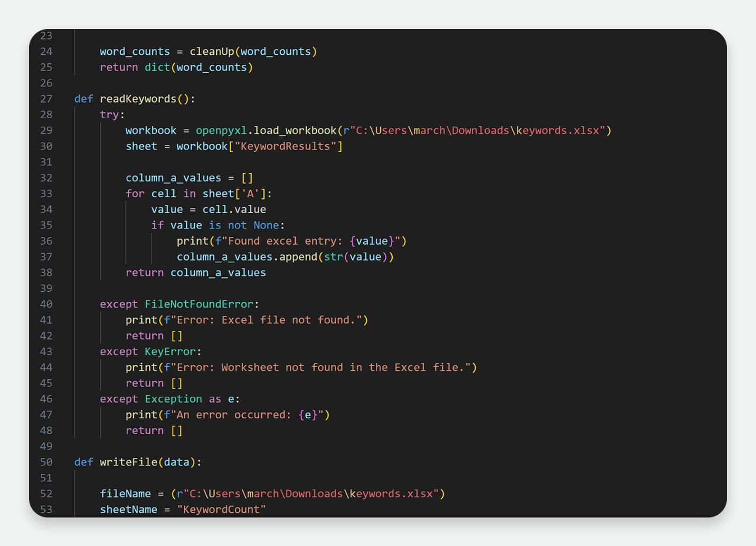Image resolution: width=756 pixels, height=546 pixels.
Task: Click "Worksheet not found" print statement
Action: pyautogui.click(x=301, y=368)
